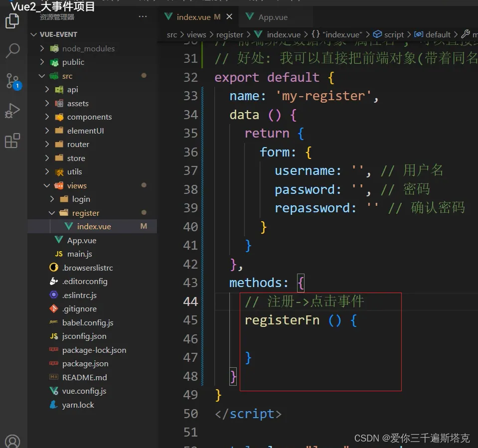Click the script breadcrumb item
Screen dimensions: 478x448
[x=394, y=34]
